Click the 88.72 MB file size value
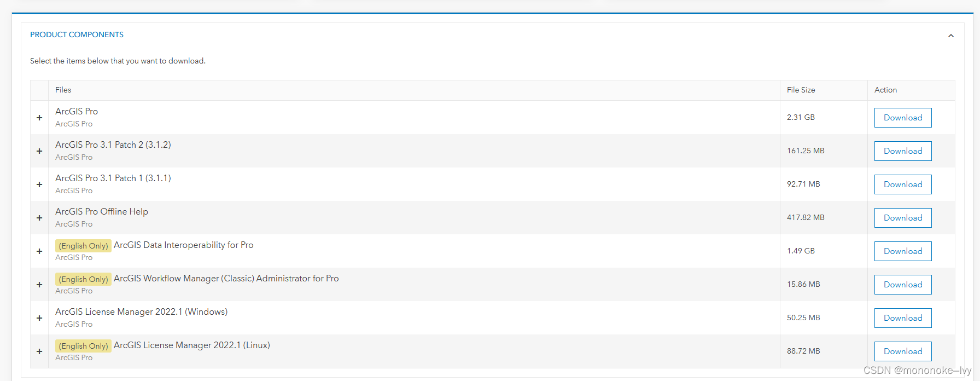 point(803,351)
